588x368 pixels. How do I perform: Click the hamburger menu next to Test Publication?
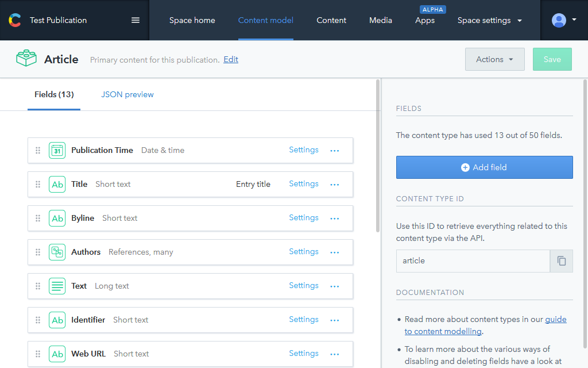click(x=136, y=20)
